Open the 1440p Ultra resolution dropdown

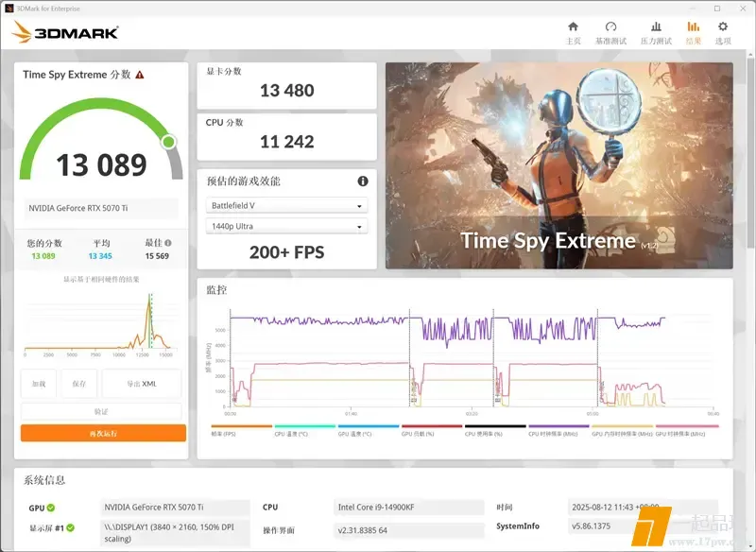(x=286, y=226)
